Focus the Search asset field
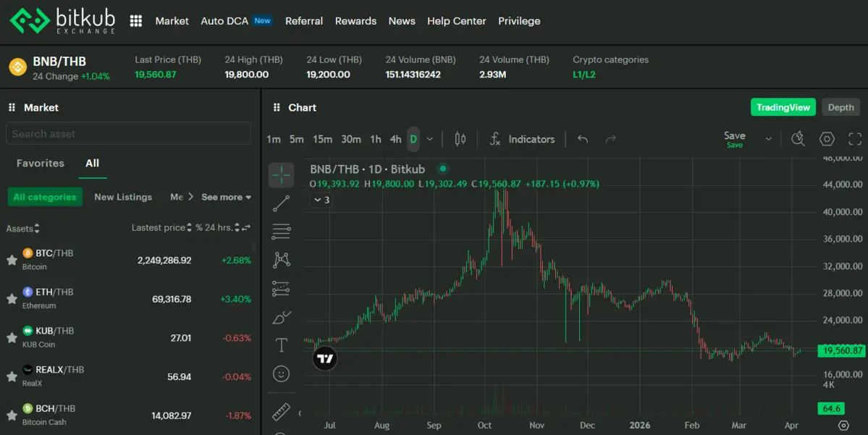The height and width of the screenshot is (435, 868). [128, 134]
